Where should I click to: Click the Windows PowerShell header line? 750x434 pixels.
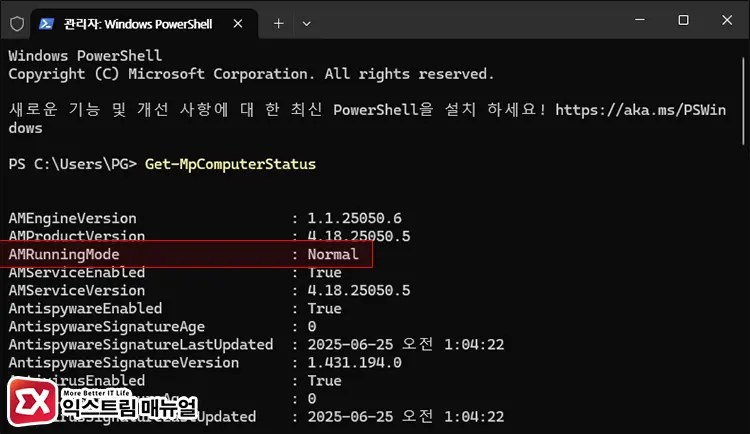[x=85, y=56]
